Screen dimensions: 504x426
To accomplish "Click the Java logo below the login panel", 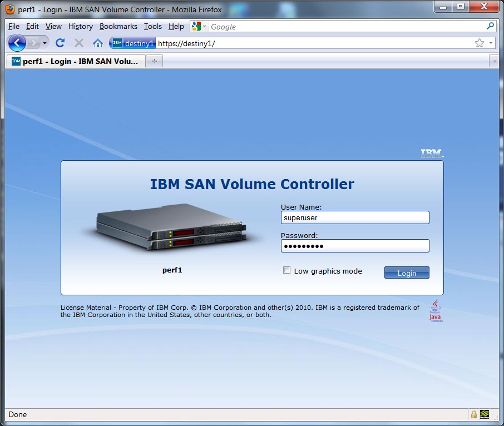I will [x=436, y=310].
